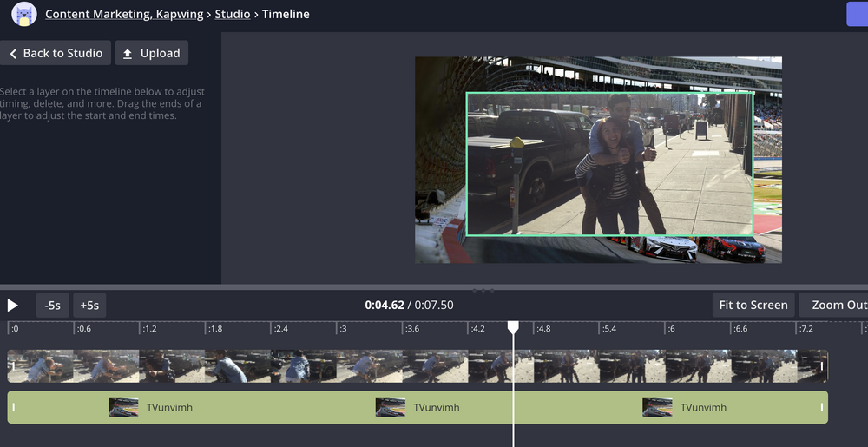Click the purple button in the top right corner
Viewport: 868px width, 447px height.
coord(857,14)
